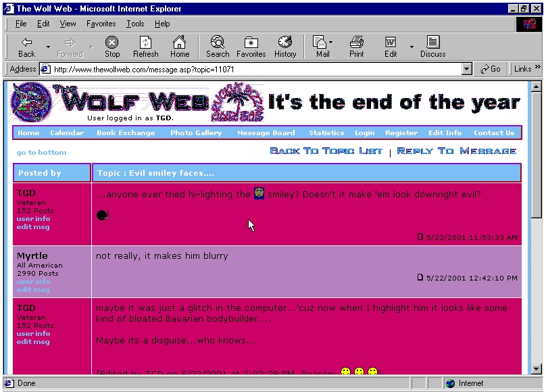Click the Back To Topic List link
Viewport: 546px width, 392px height.
coord(326,151)
